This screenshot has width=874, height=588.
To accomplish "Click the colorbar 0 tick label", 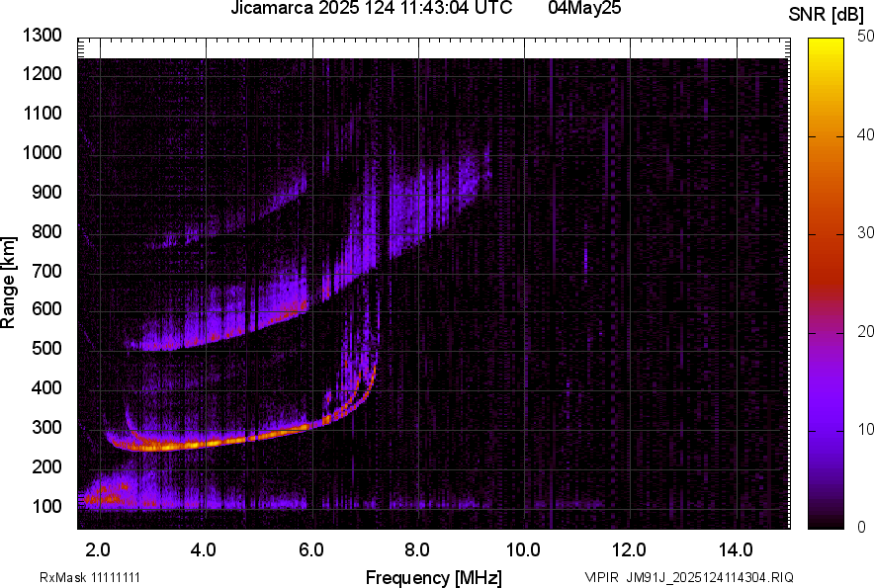I will 862,527.
